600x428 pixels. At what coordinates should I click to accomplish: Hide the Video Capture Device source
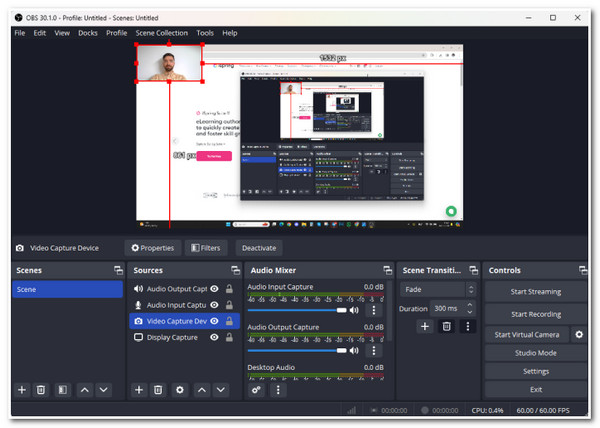pos(214,321)
